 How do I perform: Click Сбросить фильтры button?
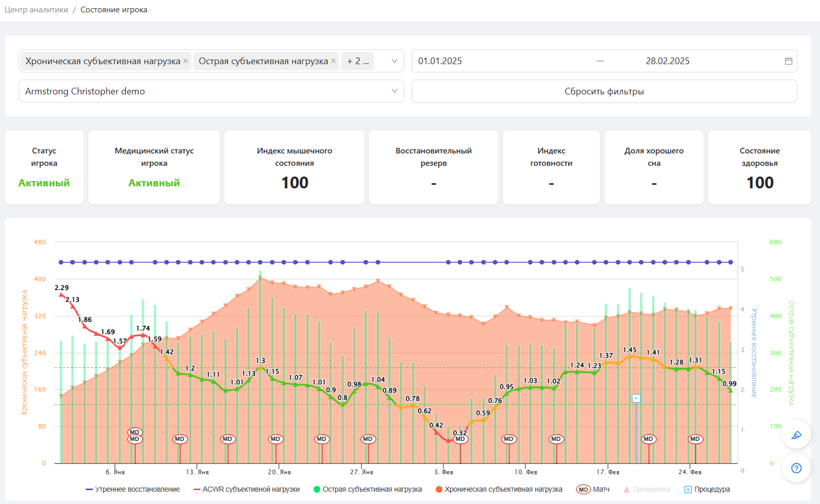[x=604, y=91]
